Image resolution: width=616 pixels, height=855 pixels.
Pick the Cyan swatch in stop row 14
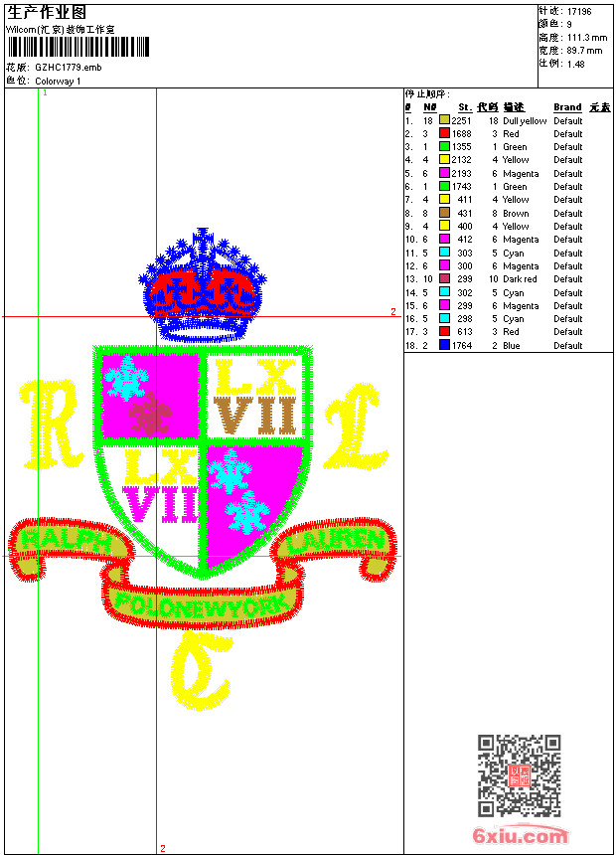tap(444, 293)
